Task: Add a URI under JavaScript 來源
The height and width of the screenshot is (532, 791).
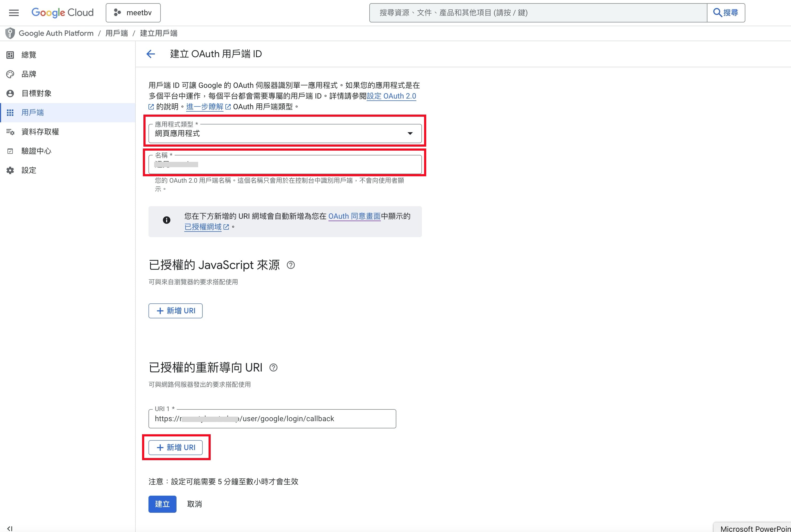Action: (x=175, y=311)
